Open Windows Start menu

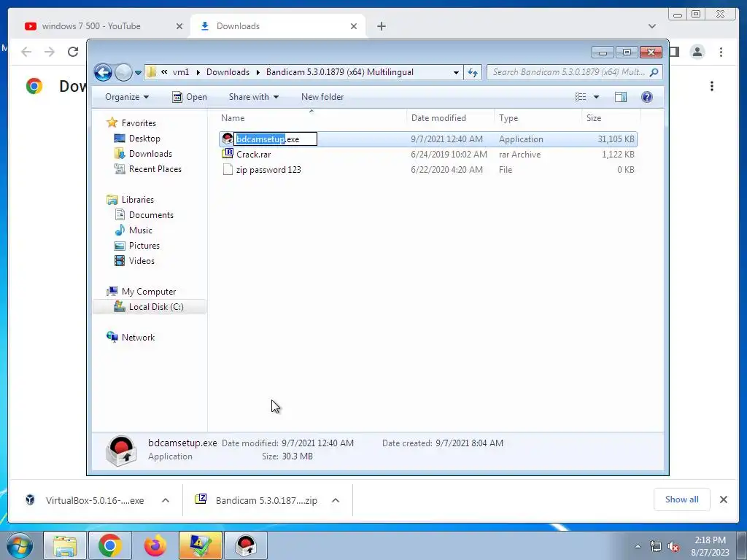pyautogui.click(x=19, y=545)
